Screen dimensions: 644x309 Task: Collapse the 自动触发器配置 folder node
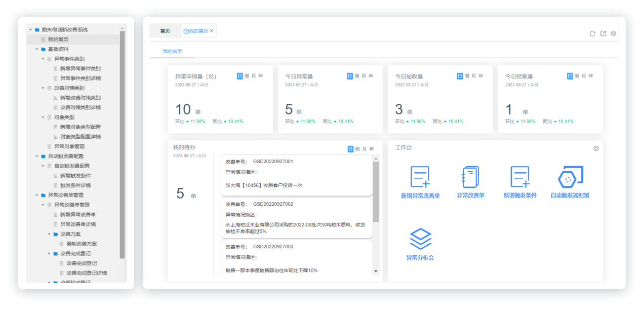click(37, 156)
